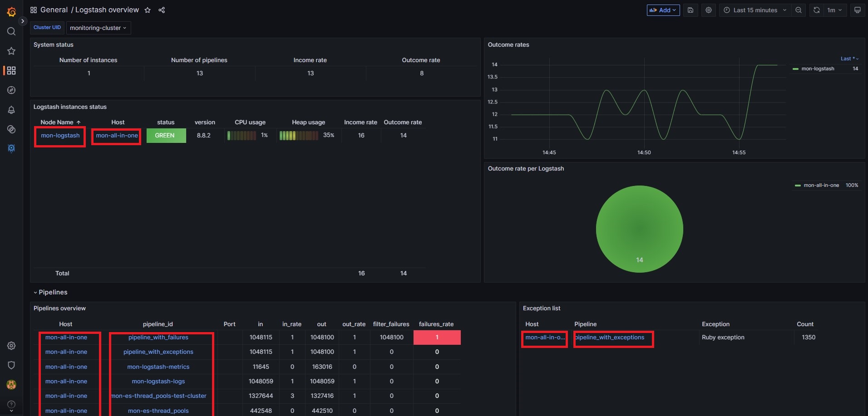Click the green legend swatch beside mon-logstash
Viewport: 868px width, 416px height.
tap(797, 69)
